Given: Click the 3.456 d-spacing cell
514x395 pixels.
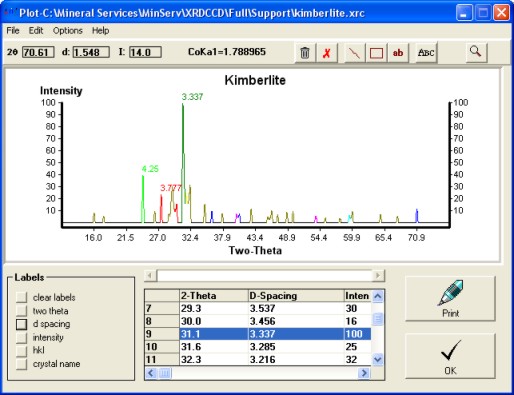Looking at the screenshot, I should pos(296,321).
